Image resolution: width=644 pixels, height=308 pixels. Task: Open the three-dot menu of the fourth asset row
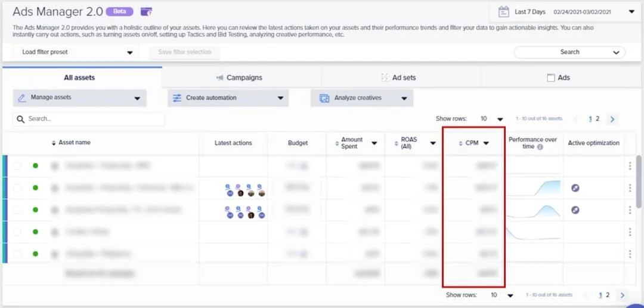click(630, 232)
